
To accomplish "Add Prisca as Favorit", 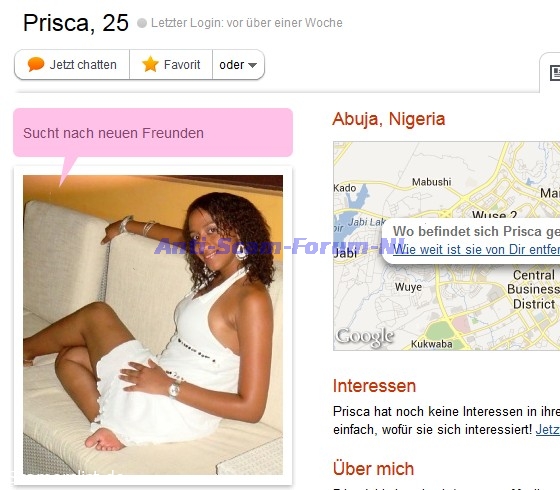I will point(171,65).
